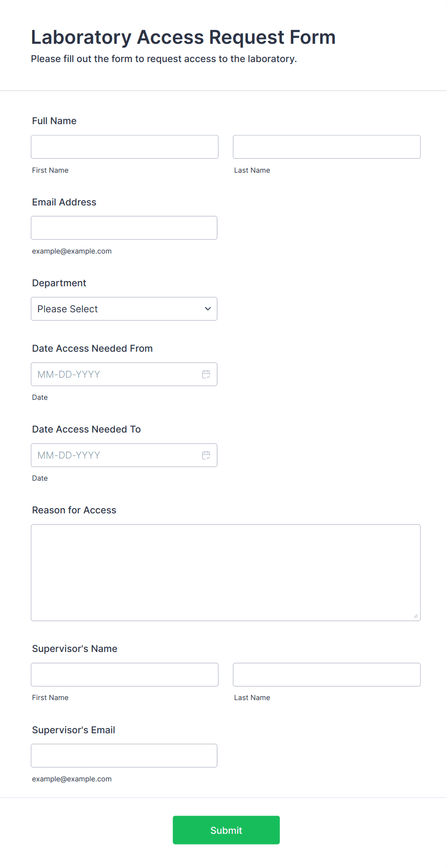
Task: Click the Laboratory Access Request Form heading
Action: [x=183, y=37]
